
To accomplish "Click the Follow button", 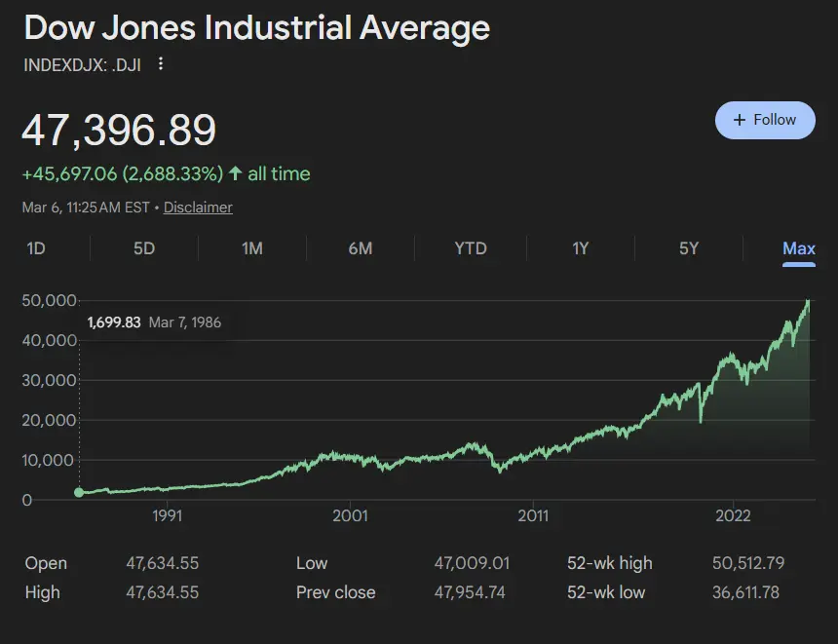I will pos(765,120).
